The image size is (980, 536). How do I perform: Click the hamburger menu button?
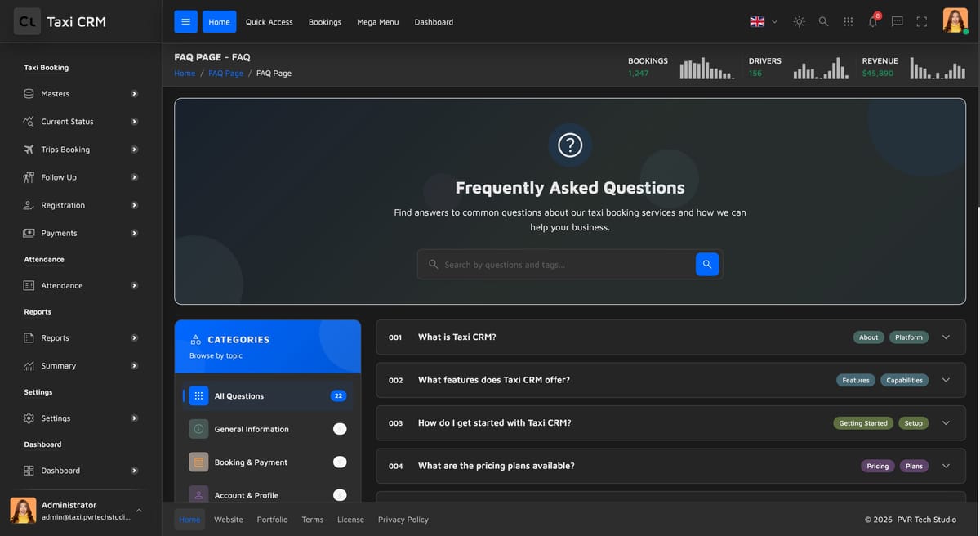tap(185, 22)
